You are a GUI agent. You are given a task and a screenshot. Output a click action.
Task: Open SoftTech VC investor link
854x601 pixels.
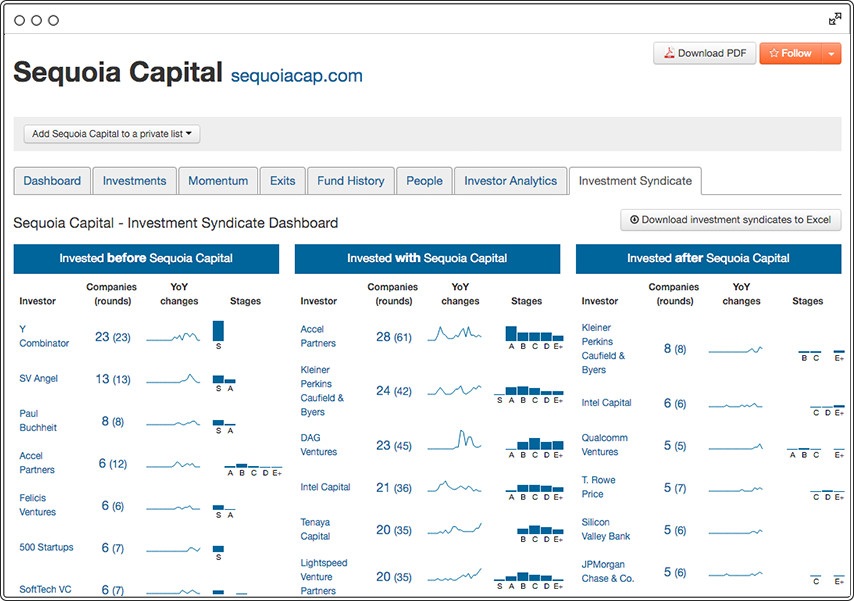click(x=45, y=589)
